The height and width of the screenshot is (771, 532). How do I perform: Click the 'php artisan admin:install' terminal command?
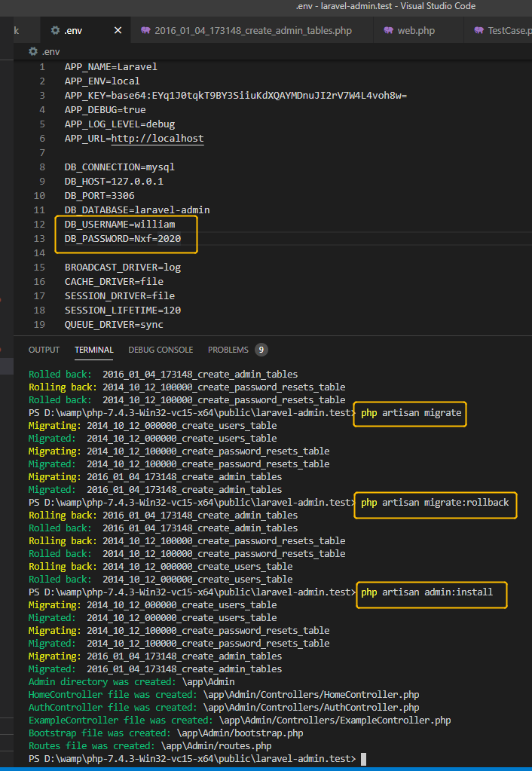pyautogui.click(x=427, y=592)
